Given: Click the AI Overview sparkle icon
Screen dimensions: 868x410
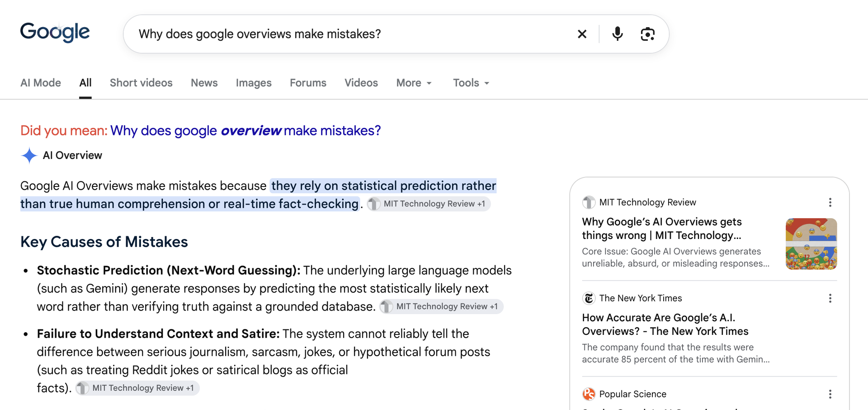Looking at the screenshot, I should (29, 155).
